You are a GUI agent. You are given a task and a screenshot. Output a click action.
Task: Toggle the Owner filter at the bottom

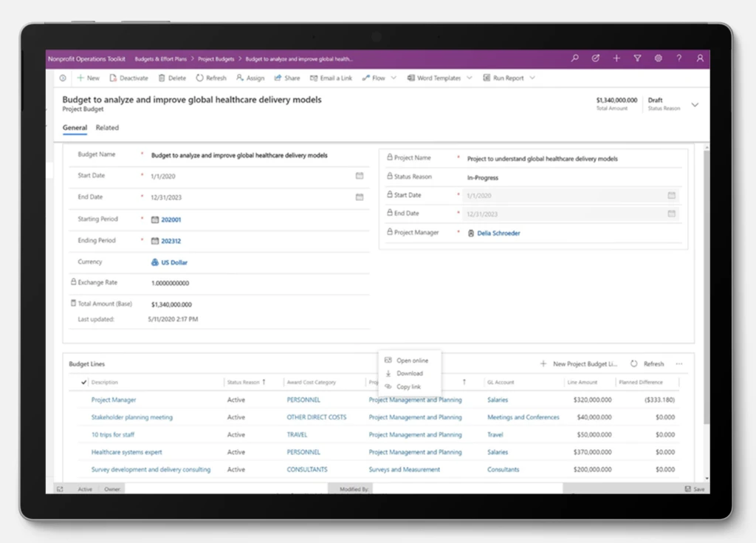(x=111, y=489)
